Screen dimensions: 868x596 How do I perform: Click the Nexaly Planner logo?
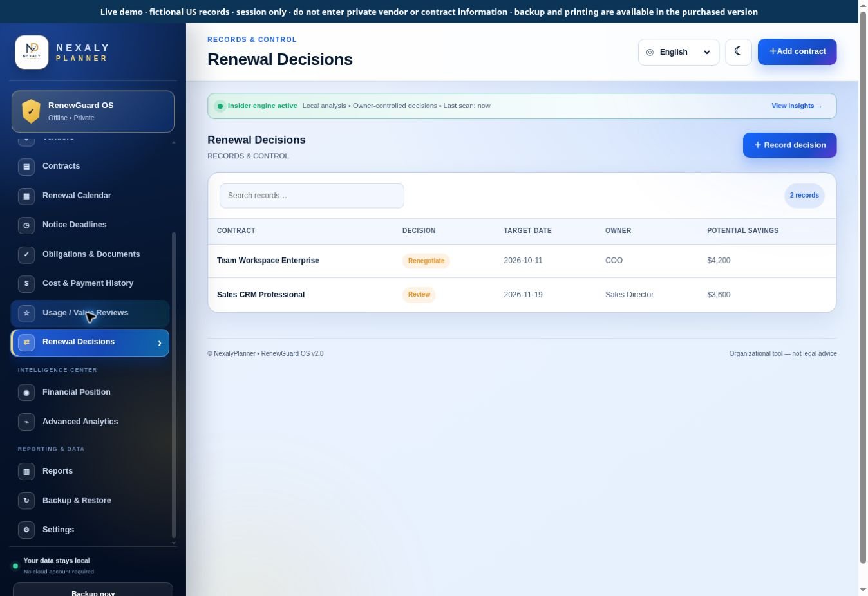point(32,52)
